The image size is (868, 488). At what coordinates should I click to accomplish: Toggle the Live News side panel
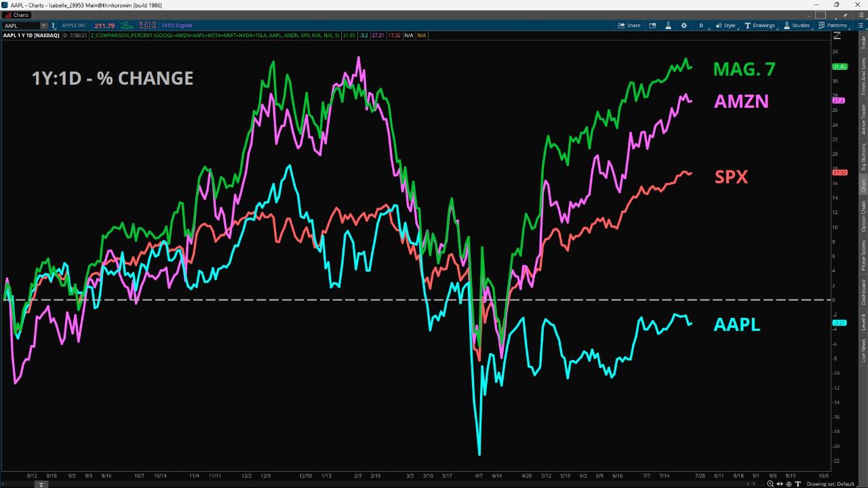(863, 350)
